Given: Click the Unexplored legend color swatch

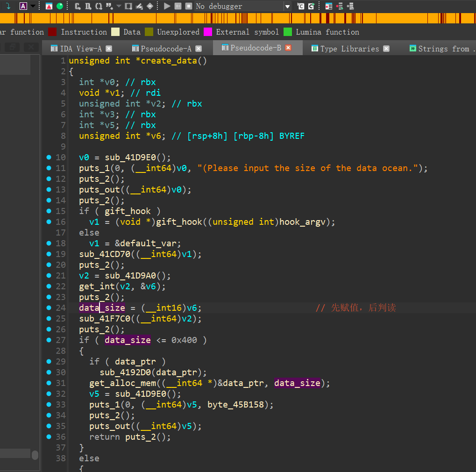Looking at the screenshot, I should (149, 32).
